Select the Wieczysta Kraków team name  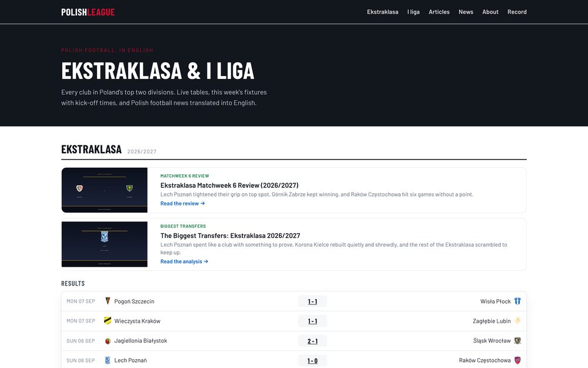[137, 321]
